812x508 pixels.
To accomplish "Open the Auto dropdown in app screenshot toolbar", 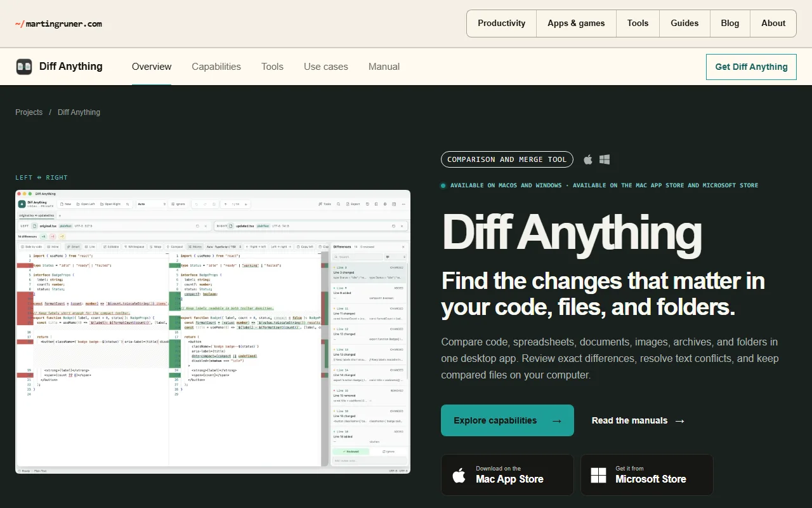I will point(152,204).
